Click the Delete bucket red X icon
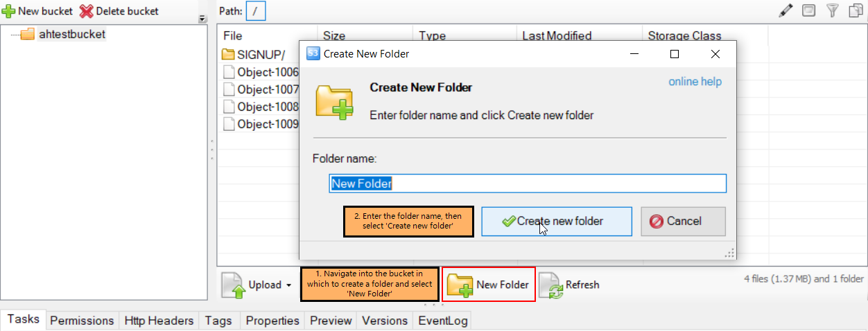This screenshot has height=331, width=868. (x=86, y=11)
